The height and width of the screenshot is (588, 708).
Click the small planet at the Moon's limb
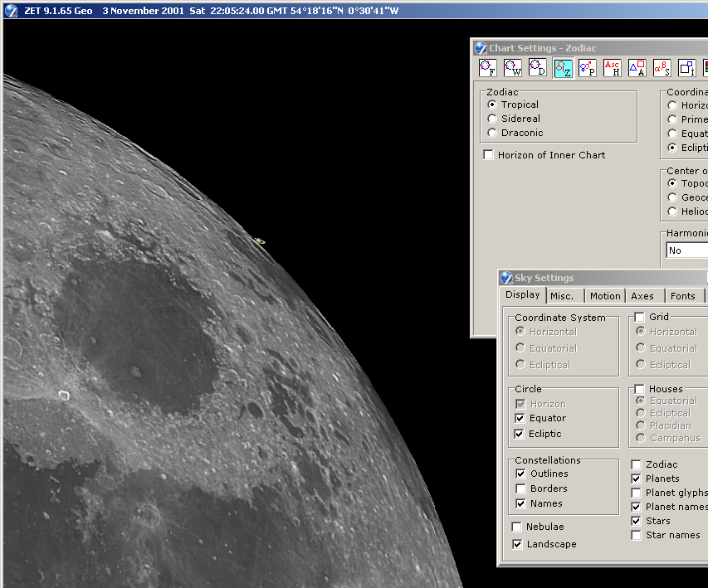pyautogui.click(x=260, y=241)
